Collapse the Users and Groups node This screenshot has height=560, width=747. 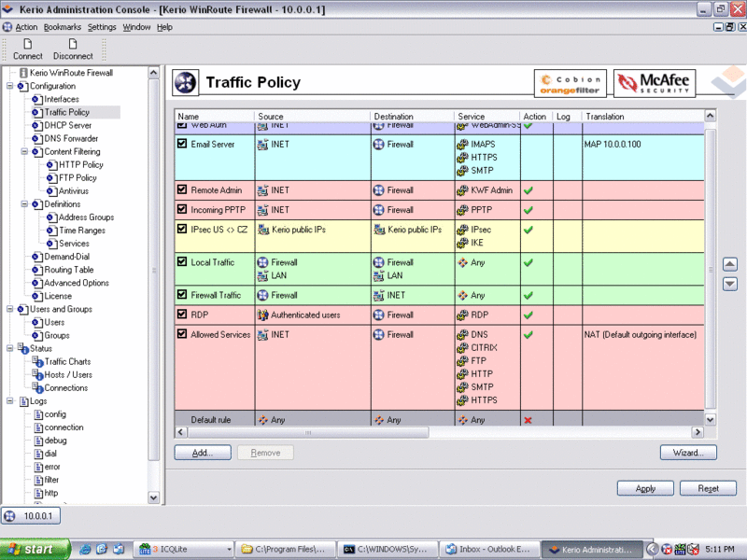click(10, 309)
